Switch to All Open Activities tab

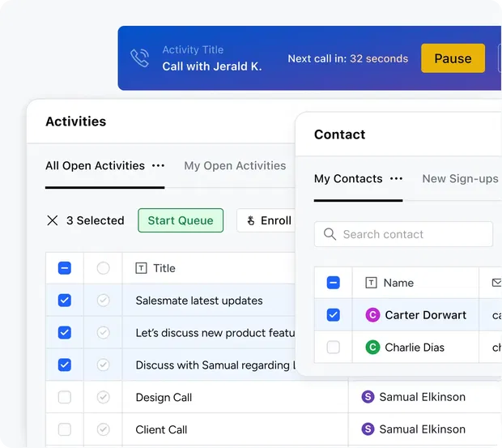95,165
